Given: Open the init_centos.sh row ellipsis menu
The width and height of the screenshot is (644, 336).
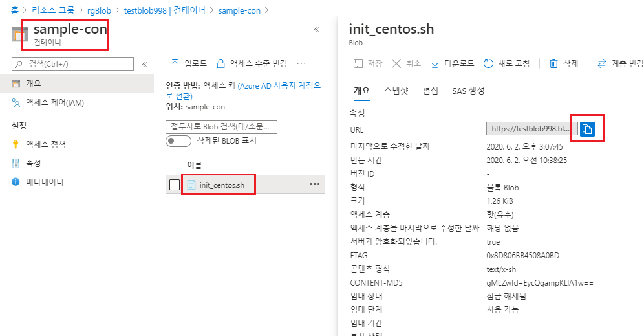Looking at the screenshot, I should pyautogui.click(x=315, y=185).
